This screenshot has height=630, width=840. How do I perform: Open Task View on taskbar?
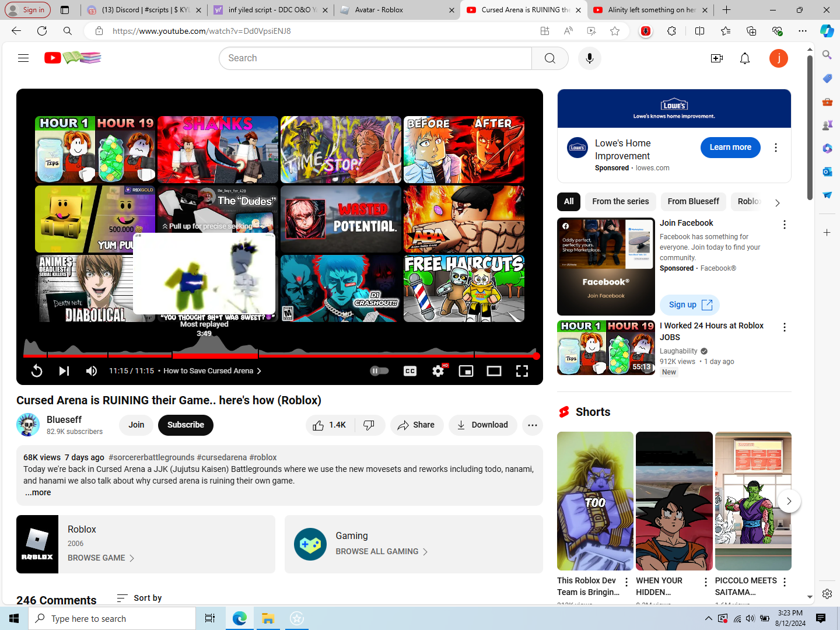pyautogui.click(x=210, y=618)
